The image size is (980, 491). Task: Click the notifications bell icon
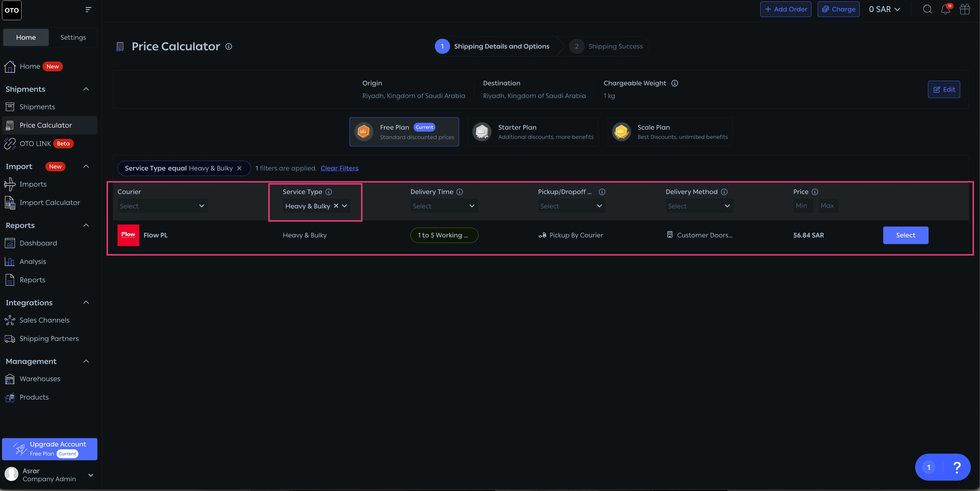[x=945, y=9]
